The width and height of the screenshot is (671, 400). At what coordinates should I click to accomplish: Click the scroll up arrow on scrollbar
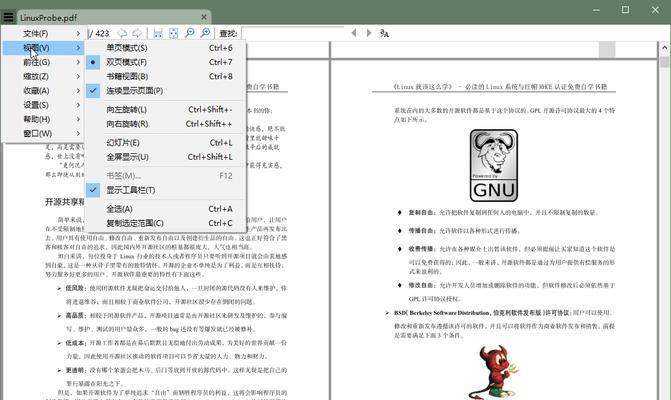click(664, 48)
